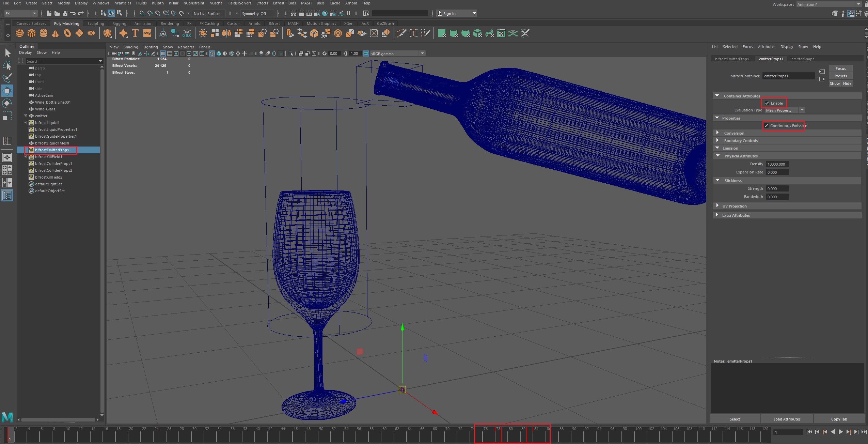Expand the emitter node in the Outliner
The width and height of the screenshot is (868, 444).
[25, 116]
